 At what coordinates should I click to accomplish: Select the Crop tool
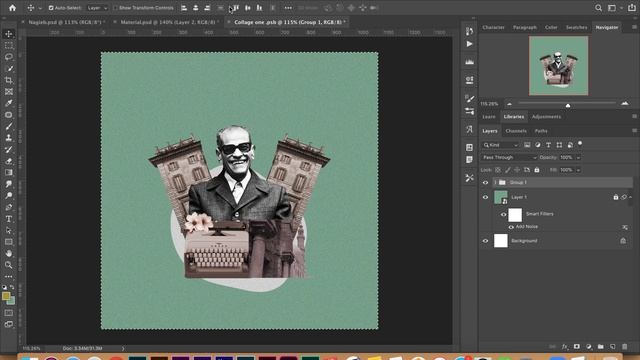pos(9,80)
